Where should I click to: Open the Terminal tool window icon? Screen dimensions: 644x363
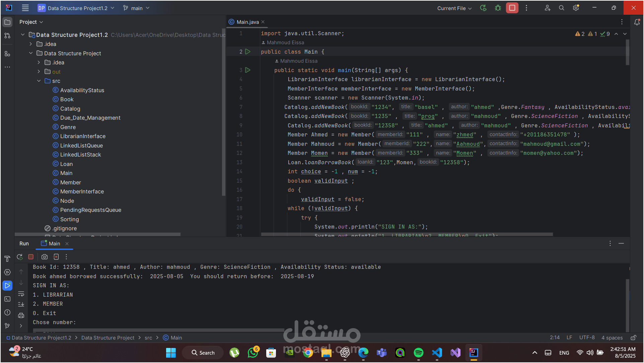tap(7, 299)
